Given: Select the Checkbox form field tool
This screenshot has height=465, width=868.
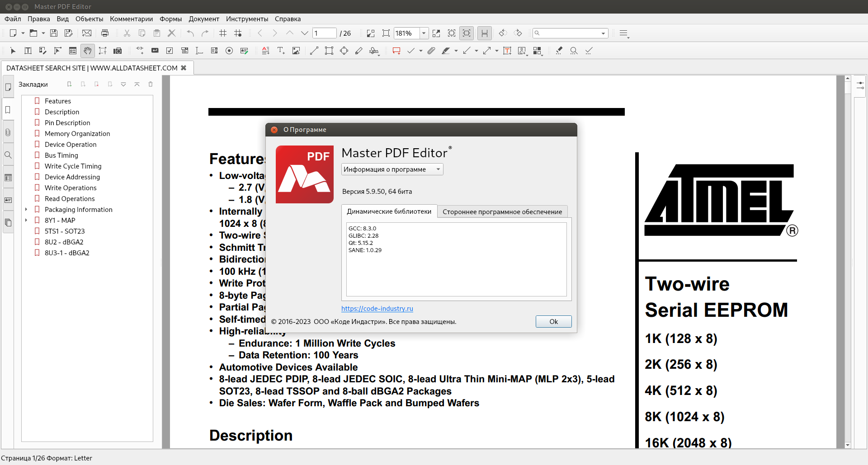Looking at the screenshot, I should point(170,51).
